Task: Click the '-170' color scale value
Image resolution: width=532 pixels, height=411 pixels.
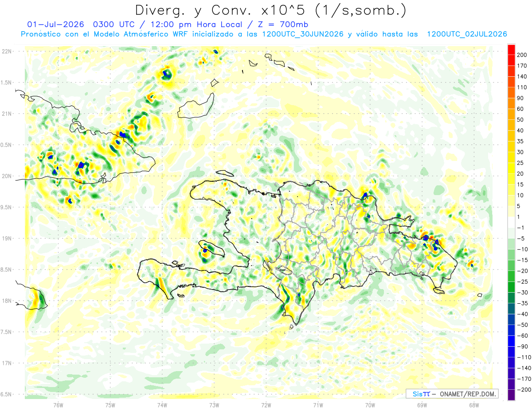Action: [524, 379]
